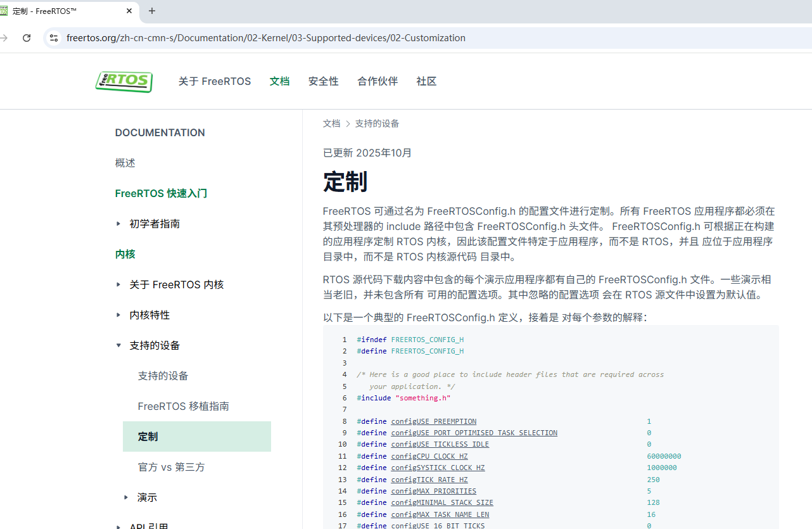Open site information icon in address bar

pyautogui.click(x=54, y=38)
